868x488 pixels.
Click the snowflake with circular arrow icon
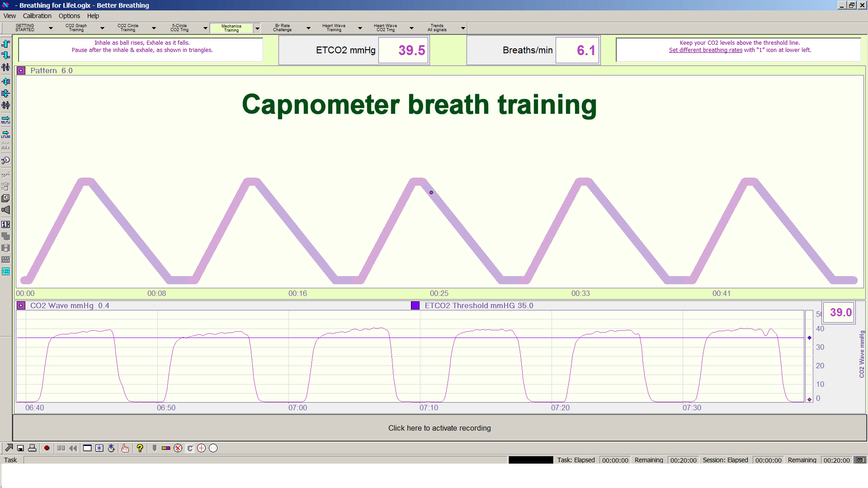pyautogui.click(x=111, y=448)
